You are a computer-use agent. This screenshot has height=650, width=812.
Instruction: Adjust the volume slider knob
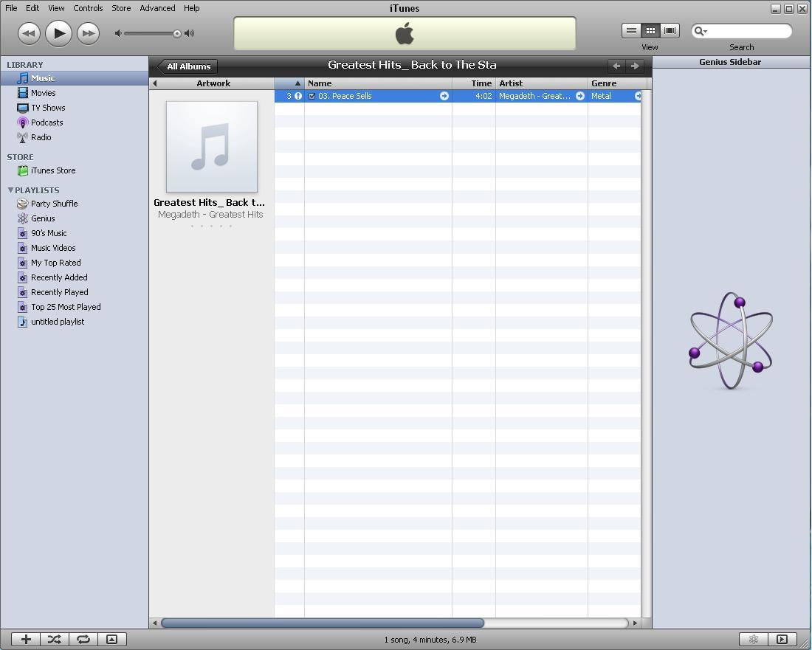[x=177, y=34]
